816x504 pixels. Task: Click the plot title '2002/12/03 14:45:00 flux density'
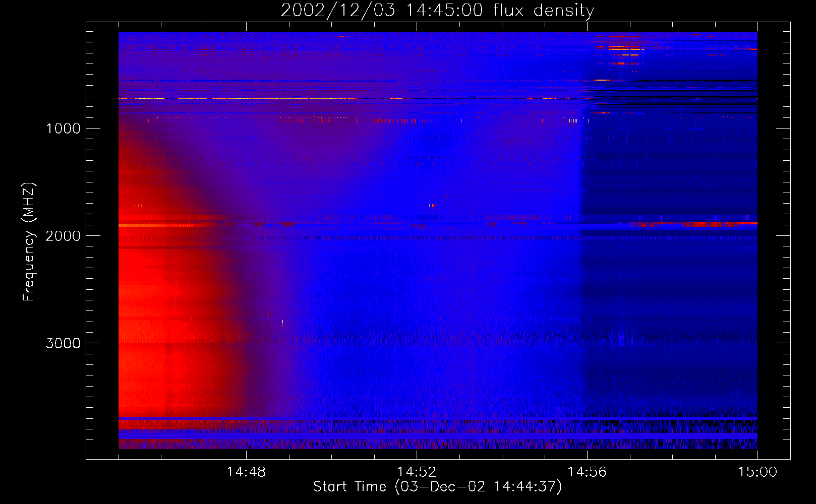437,11
